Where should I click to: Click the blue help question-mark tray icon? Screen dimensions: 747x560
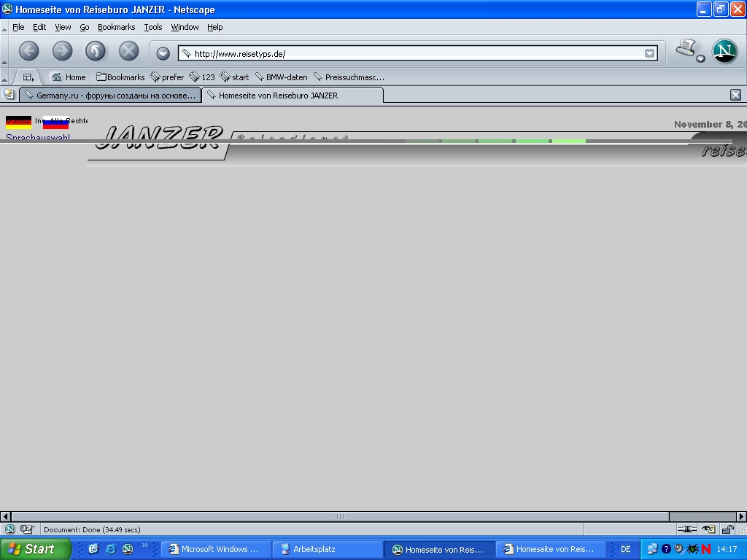[666, 549]
